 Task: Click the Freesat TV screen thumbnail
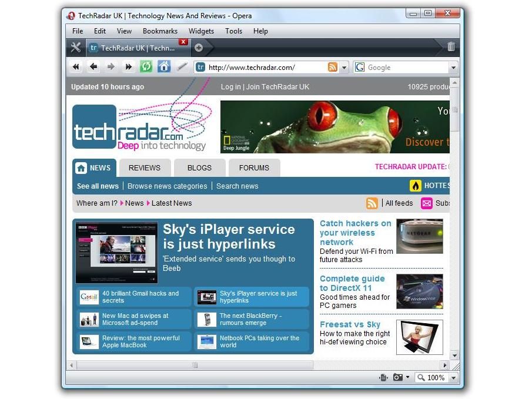419,337
